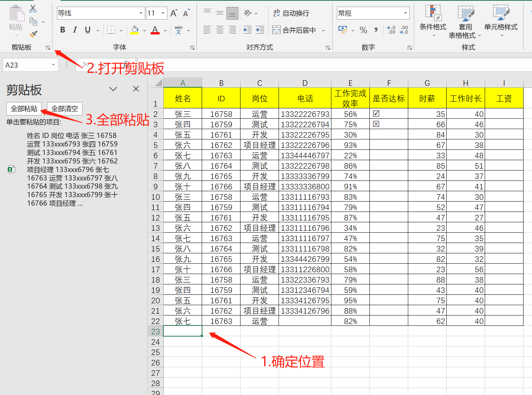Click the Name Box showing A23
Screen dimensions: 532x395
coord(30,65)
